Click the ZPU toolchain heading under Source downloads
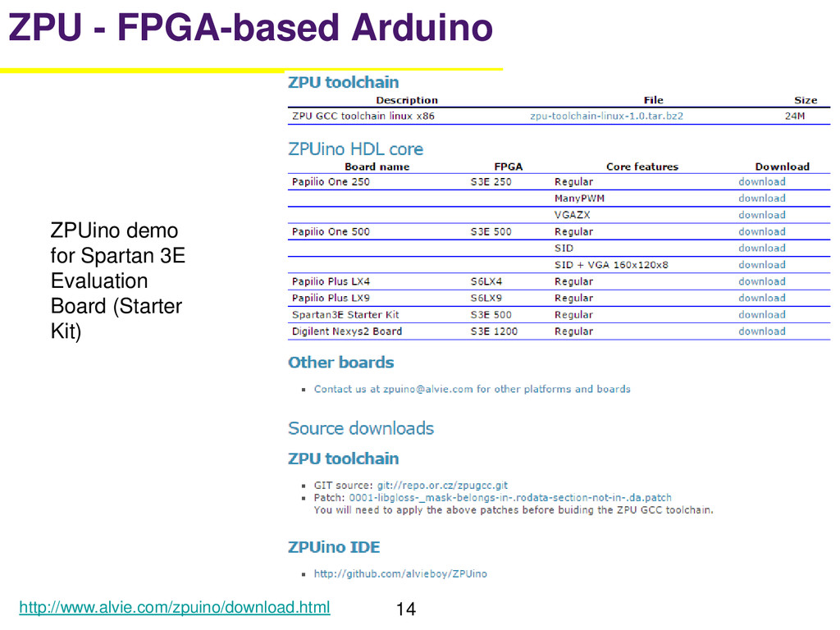This screenshot has height=630, width=840. click(x=344, y=459)
